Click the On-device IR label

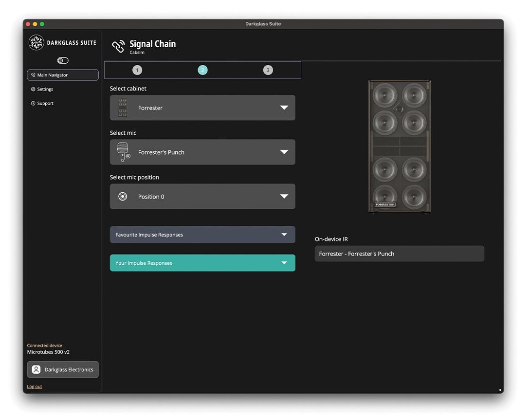pos(331,239)
